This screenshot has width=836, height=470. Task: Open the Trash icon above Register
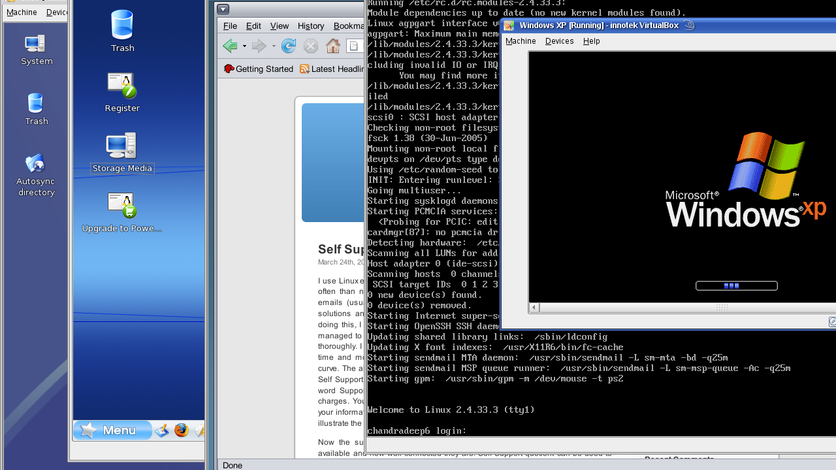pyautogui.click(x=122, y=31)
